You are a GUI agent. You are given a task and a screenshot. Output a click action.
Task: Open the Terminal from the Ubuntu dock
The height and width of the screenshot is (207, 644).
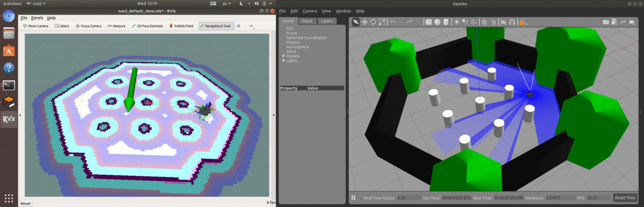point(9,85)
